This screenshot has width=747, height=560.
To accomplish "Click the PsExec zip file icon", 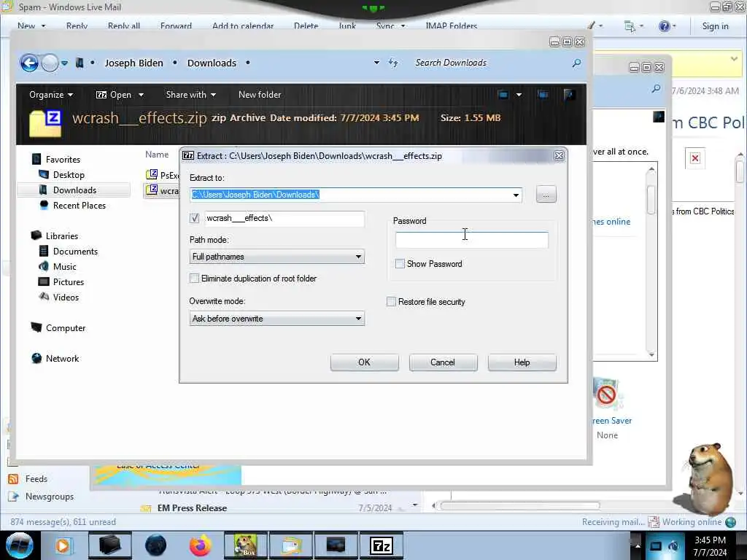I will (152, 175).
